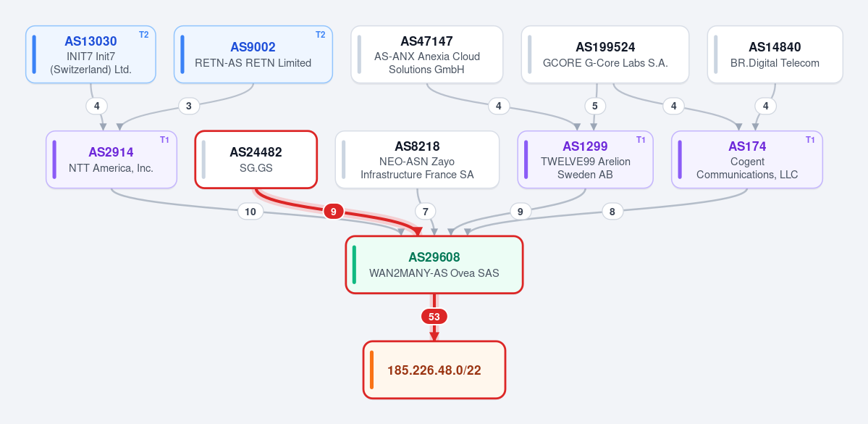Click the red edge badge labeled 53
The width and height of the screenshot is (868, 424).
[x=434, y=317]
